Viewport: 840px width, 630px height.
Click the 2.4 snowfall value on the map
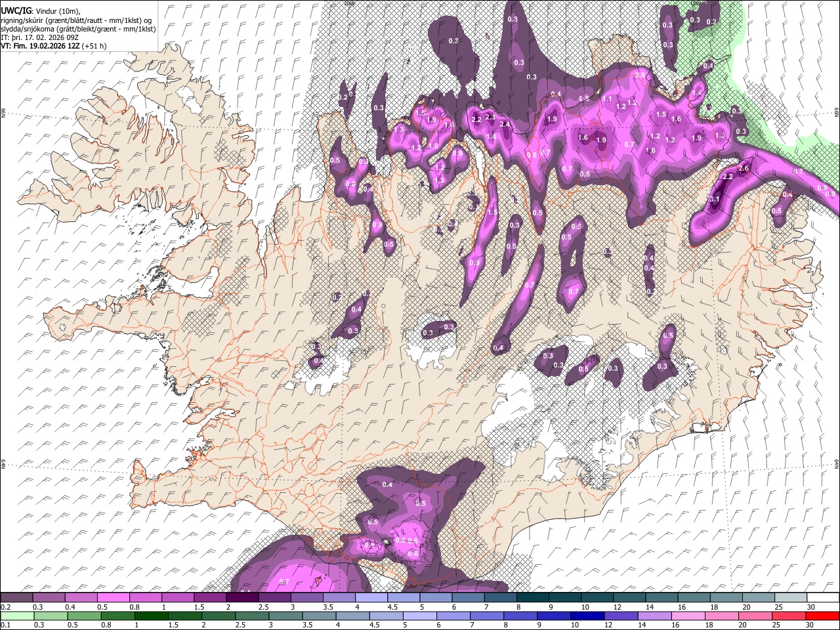(505, 124)
